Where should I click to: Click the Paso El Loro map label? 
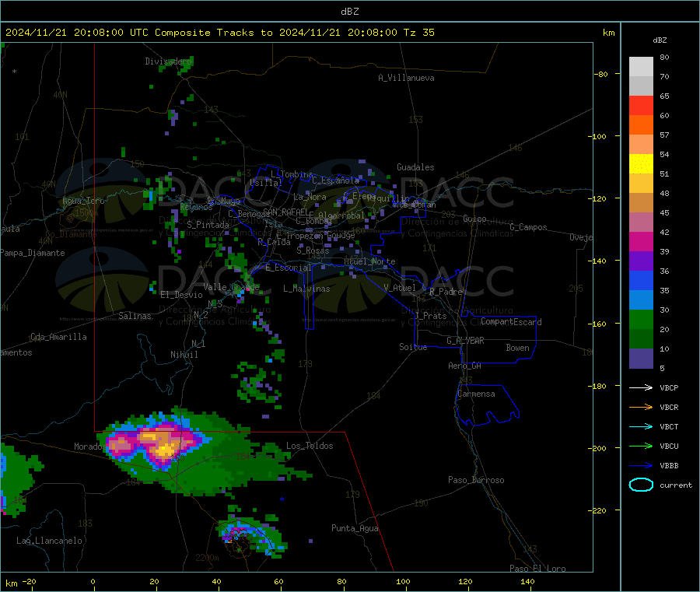(537, 569)
